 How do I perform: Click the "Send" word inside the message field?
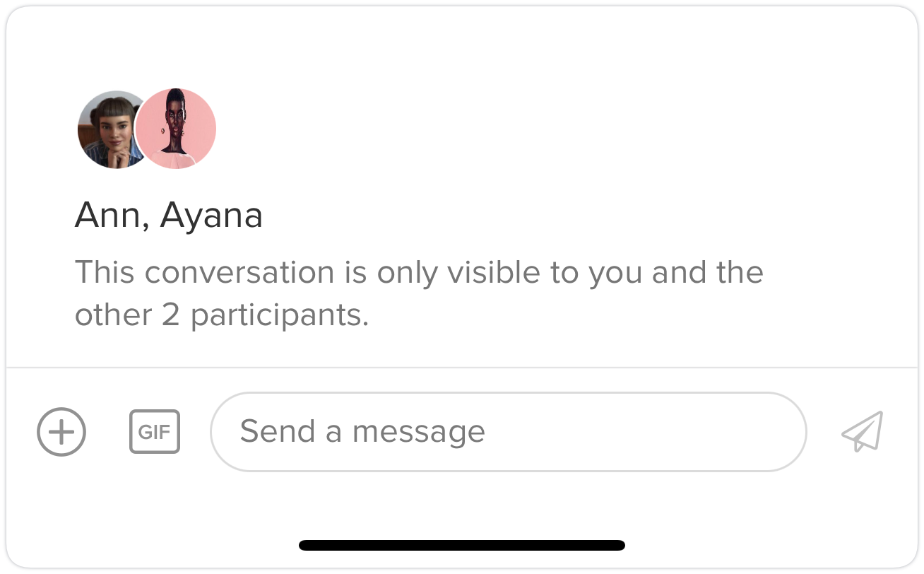pyautogui.click(x=277, y=431)
